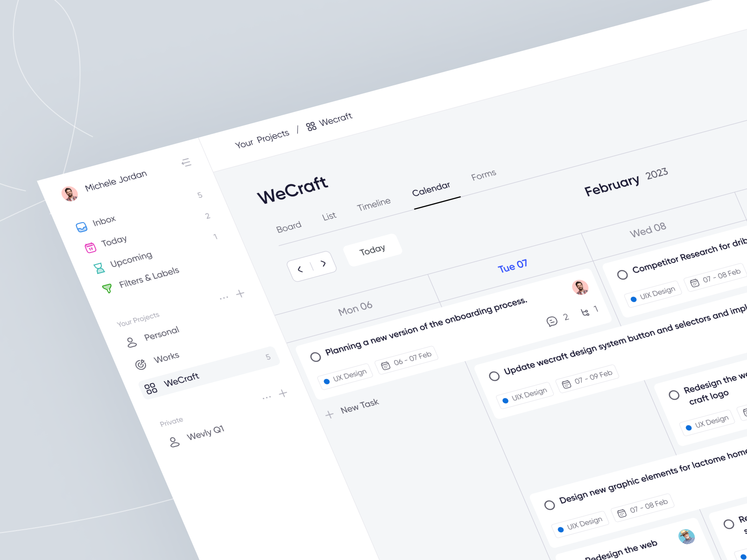
Task: Click the Inbox tray icon
Action: click(82, 227)
